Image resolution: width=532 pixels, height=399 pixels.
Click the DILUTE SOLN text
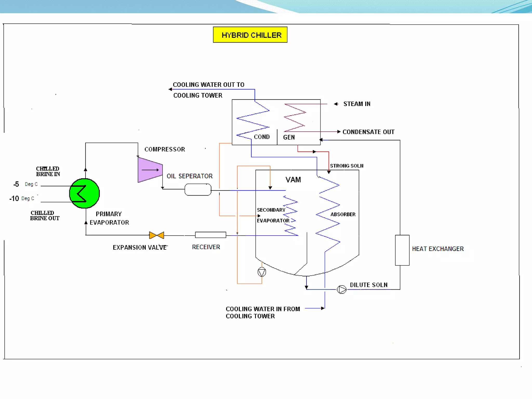pos(369,285)
